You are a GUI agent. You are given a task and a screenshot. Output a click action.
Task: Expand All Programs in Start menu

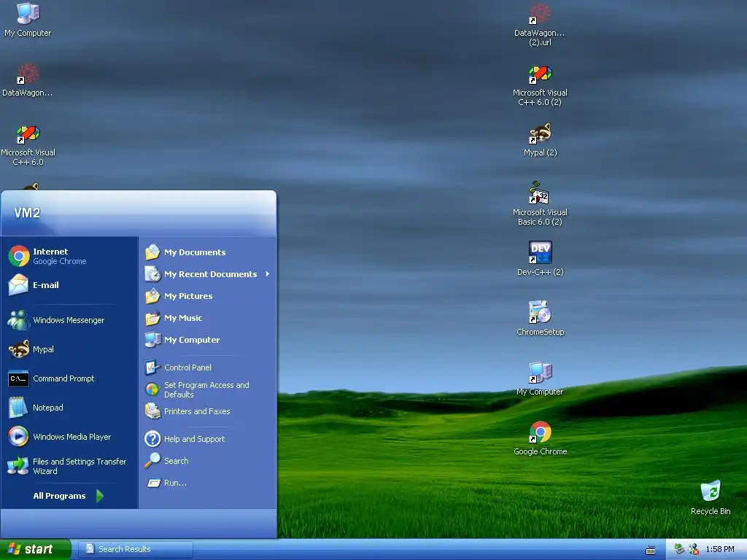click(69, 496)
